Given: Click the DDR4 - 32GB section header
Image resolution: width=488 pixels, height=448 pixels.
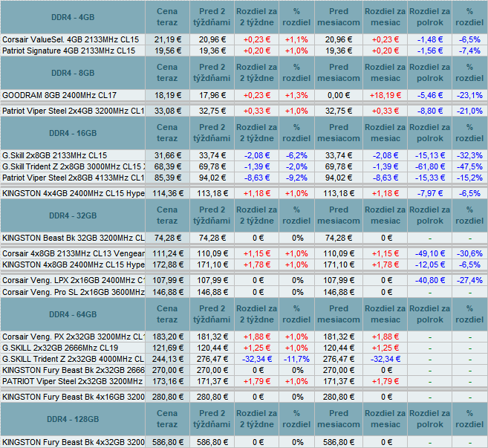Looking at the screenshot, I should (x=73, y=215).
